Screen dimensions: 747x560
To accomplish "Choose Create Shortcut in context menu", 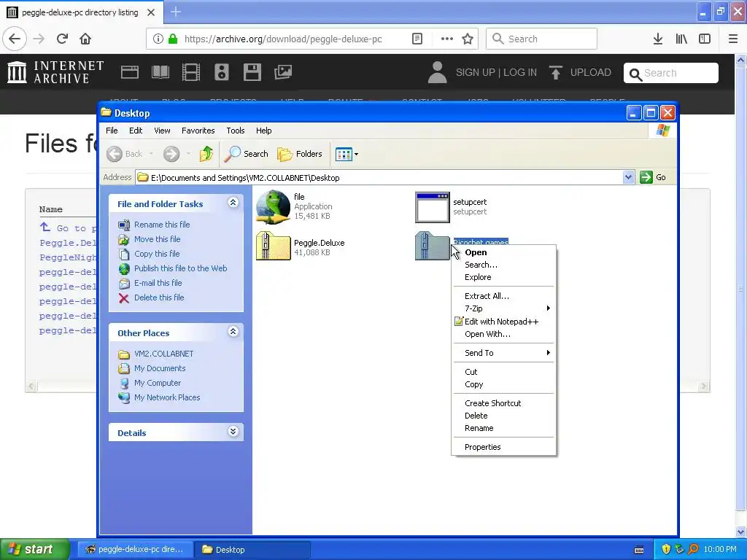I will pos(503,403).
